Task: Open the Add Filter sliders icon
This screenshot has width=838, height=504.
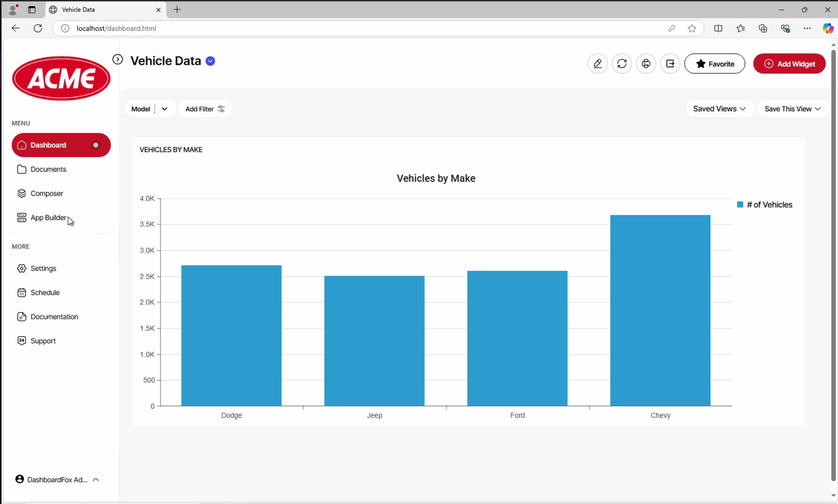Action: point(221,109)
